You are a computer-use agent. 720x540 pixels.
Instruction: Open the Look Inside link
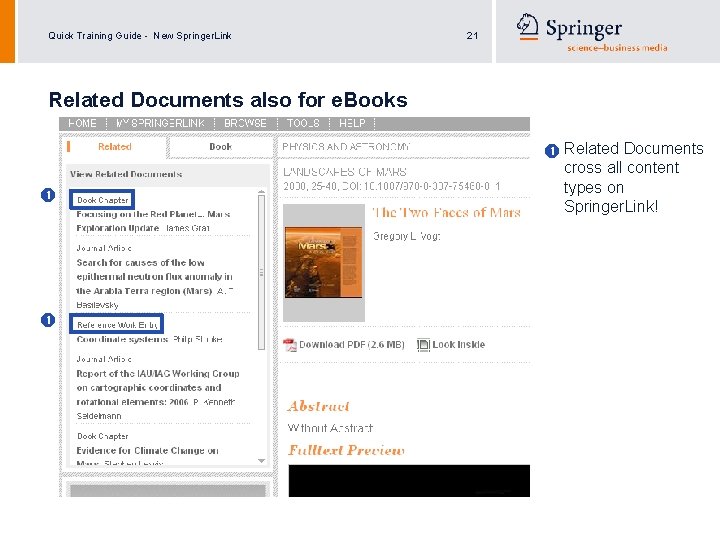[x=459, y=344]
